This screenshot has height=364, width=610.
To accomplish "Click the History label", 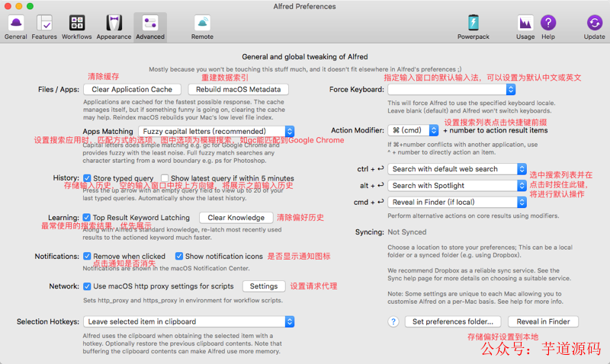I will tap(66, 178).
